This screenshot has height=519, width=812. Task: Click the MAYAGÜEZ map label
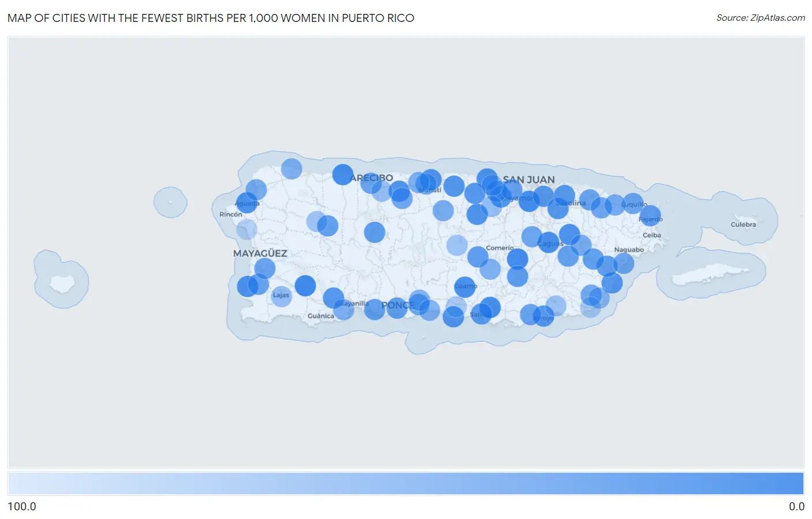coord(260,253)
